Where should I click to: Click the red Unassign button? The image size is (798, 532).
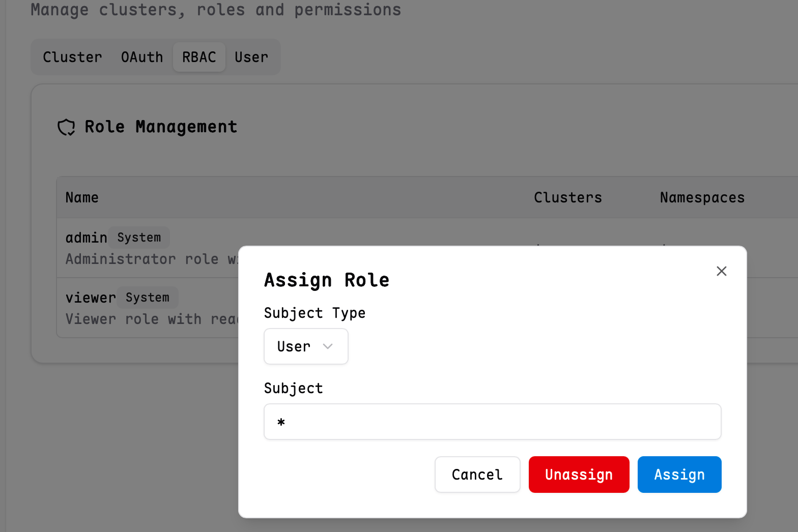click(579, 475)
